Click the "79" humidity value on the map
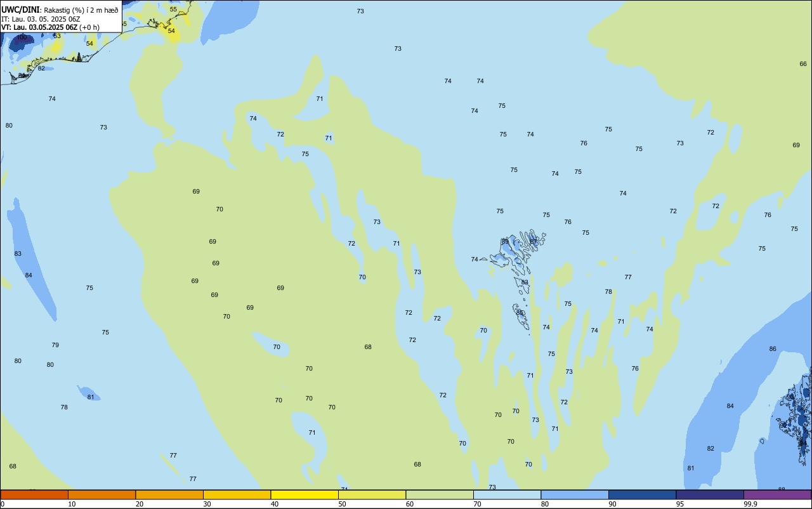 [x=55, y=345]
